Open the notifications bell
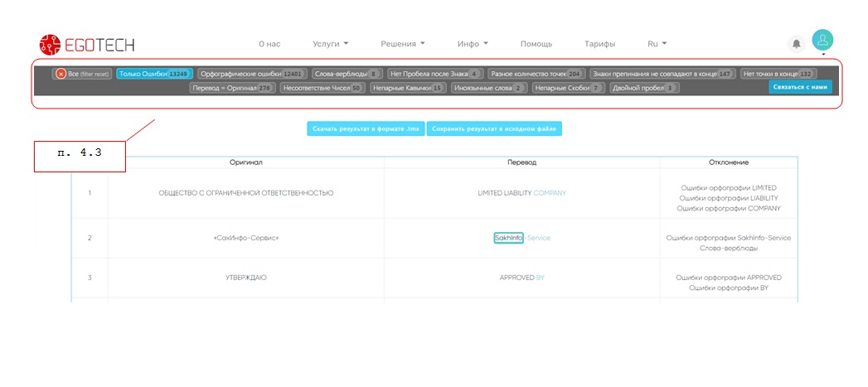This screenshot has width=868, height=387. point(796,44)
